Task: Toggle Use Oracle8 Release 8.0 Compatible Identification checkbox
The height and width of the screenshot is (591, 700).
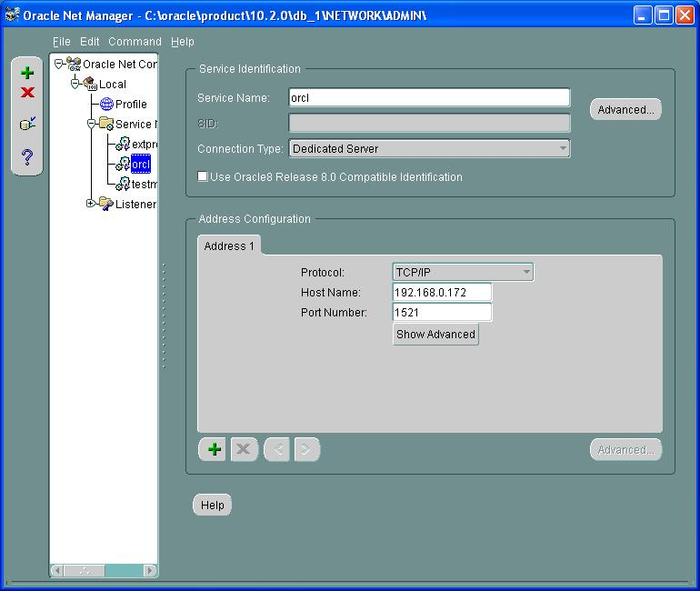Action: [x=203, y=176]
